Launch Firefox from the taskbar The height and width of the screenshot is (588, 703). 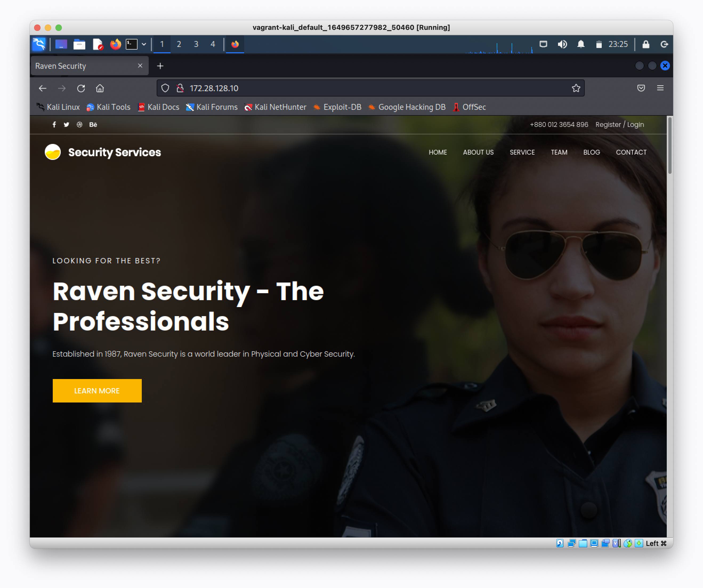tap(115, 44)
